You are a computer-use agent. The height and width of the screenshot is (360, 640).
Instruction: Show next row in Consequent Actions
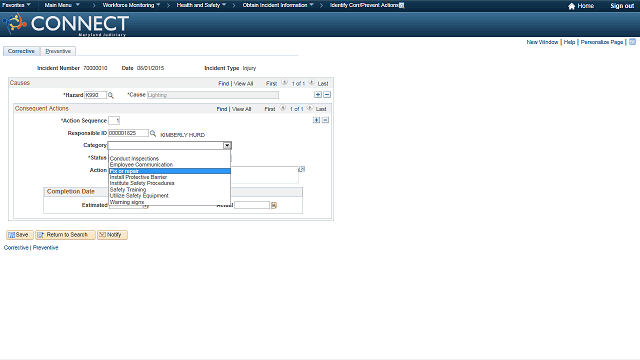[x=310, y=108]
